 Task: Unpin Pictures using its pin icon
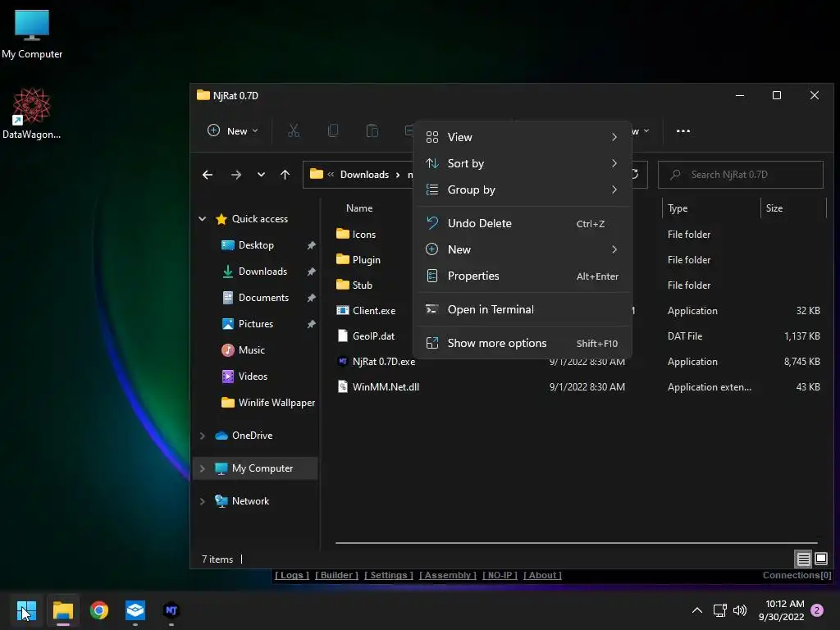(311, 324)
